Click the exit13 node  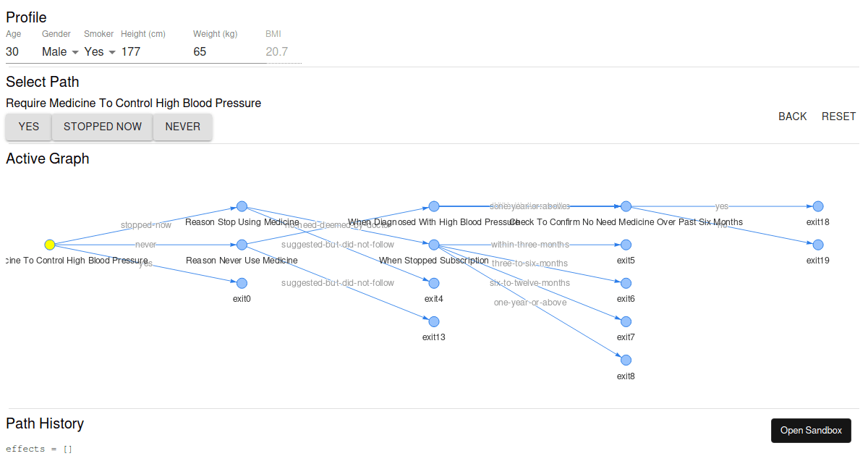click(x=433, y=321)
